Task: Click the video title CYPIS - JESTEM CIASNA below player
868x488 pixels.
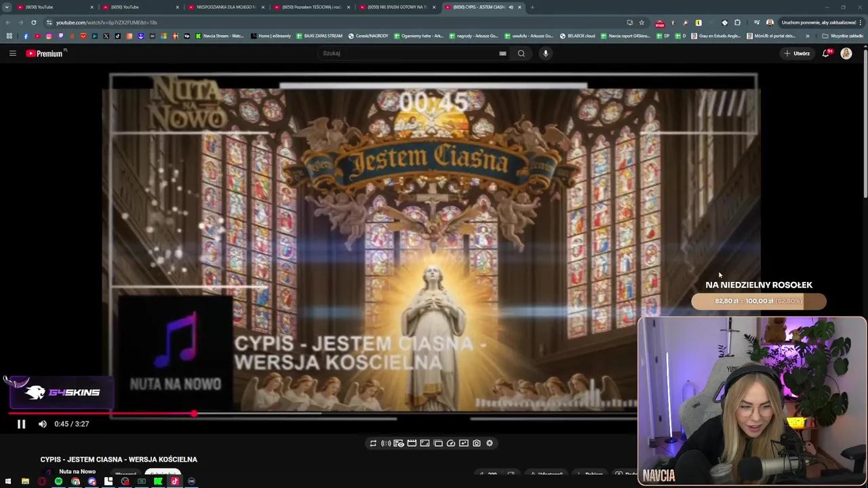Action: (119, 460)
